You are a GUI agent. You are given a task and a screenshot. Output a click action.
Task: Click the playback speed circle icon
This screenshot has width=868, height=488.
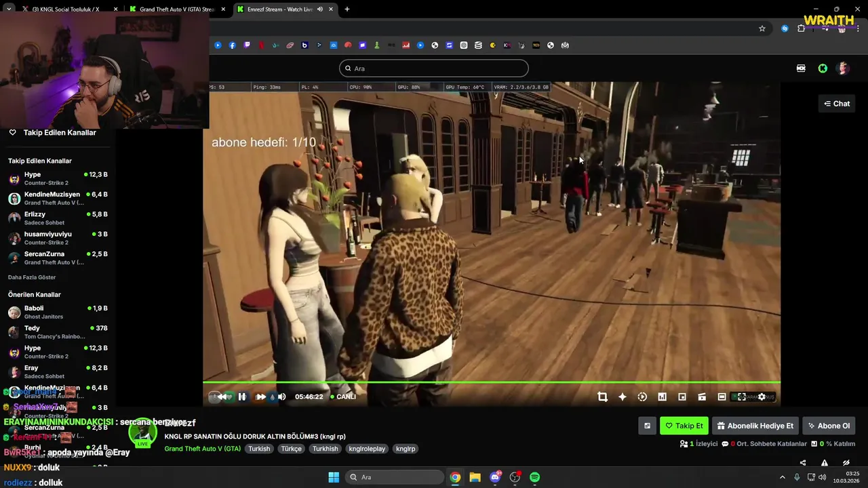tap(642, 397)
